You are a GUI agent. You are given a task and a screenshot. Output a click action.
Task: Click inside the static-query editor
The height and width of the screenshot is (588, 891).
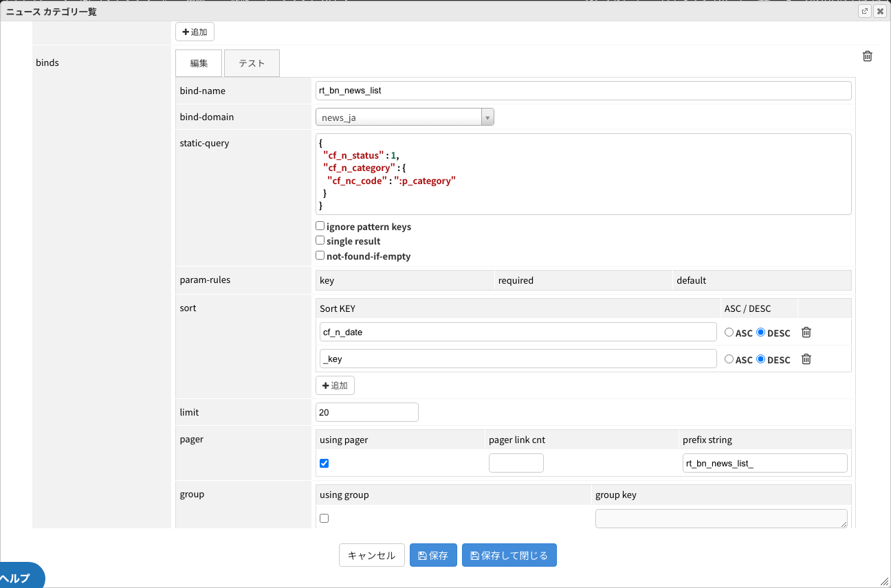584,174
